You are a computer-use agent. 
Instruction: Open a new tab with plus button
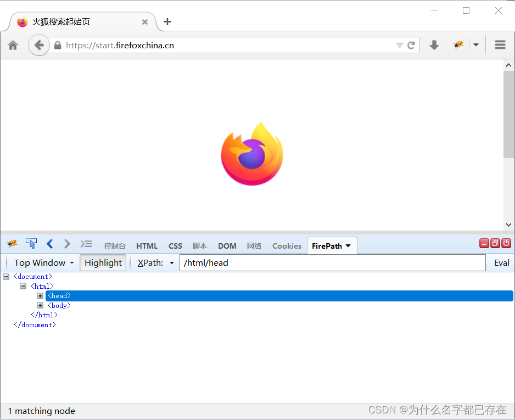coord(167,21)
